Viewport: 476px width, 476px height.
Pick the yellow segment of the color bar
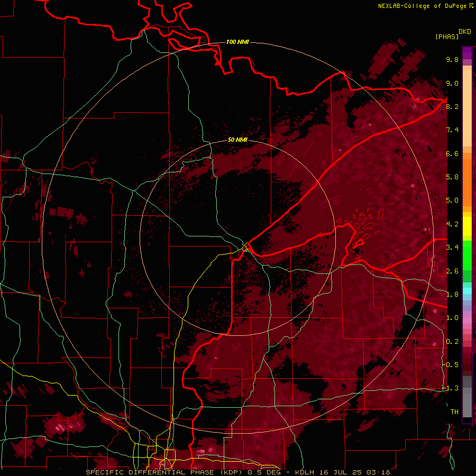[467, 226]
